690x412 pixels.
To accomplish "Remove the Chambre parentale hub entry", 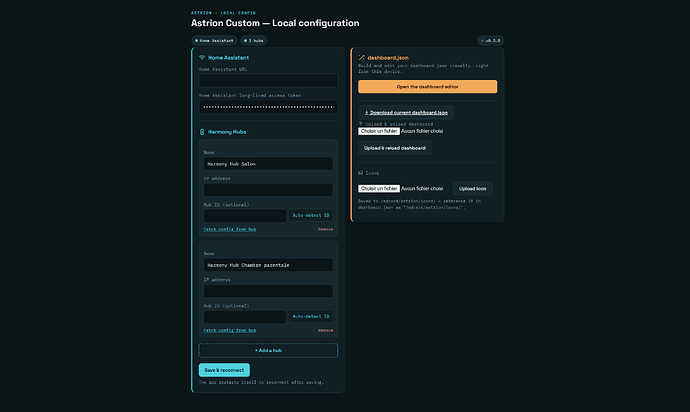I will click(x=326, y=331).
